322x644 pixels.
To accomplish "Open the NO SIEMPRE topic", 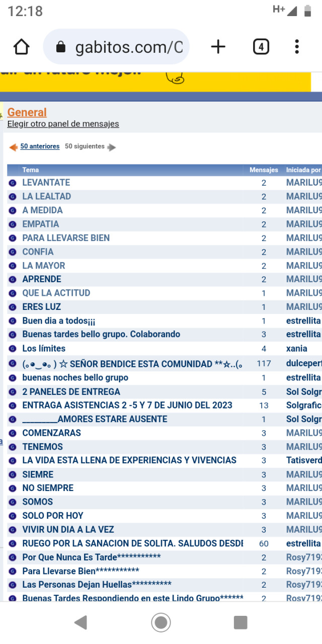I will pyautogui.click(x=48, y=488).
